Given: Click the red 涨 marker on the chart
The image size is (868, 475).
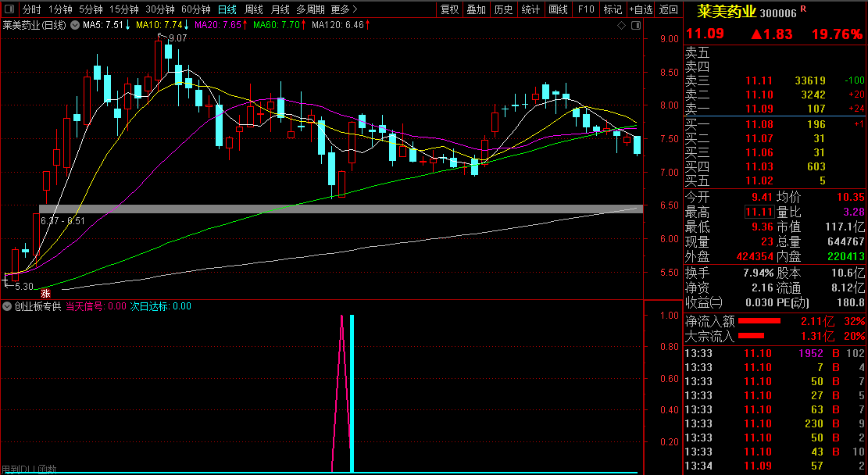Looking at the screenshot, I should tap(45, 293).
